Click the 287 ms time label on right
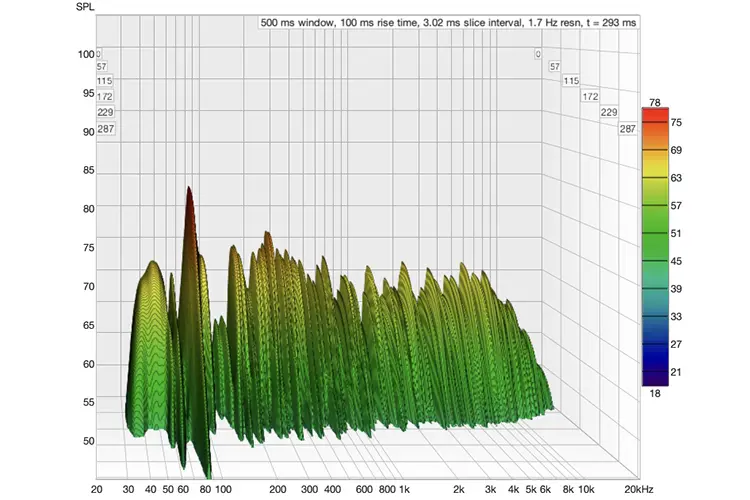The width and height of the screenshot is (750, 500). (x=628, y=129)
